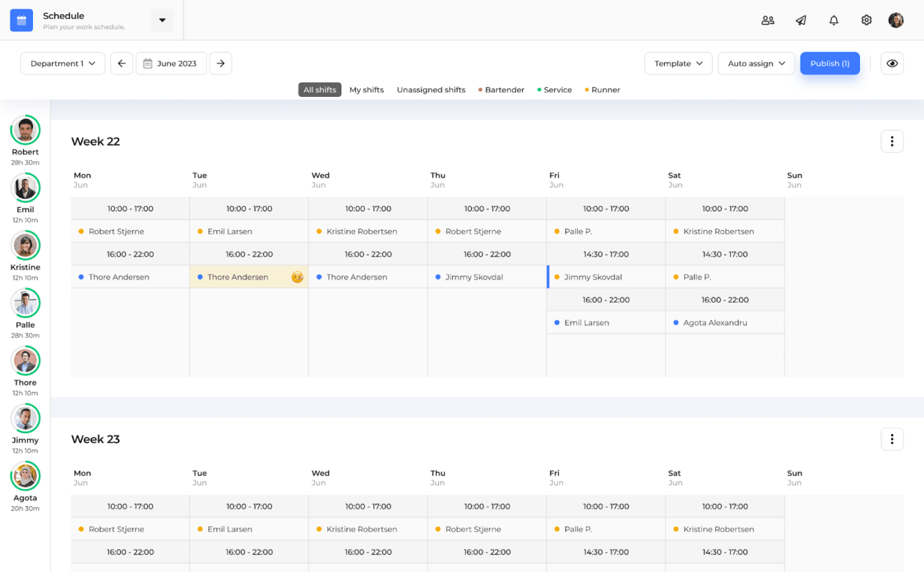
Task: Switch to My shifts tab
Action: click(x=366, y=90)
